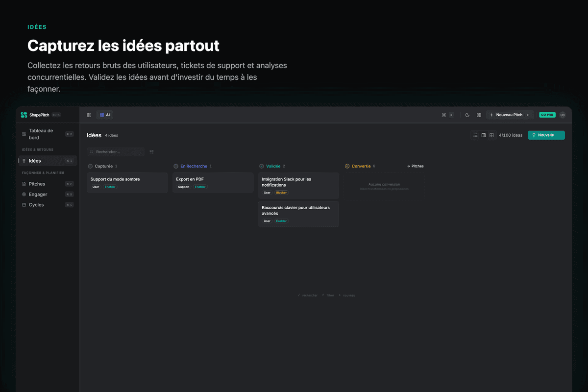
Task: Switch to list view layout
Action: tap(475, 135)
